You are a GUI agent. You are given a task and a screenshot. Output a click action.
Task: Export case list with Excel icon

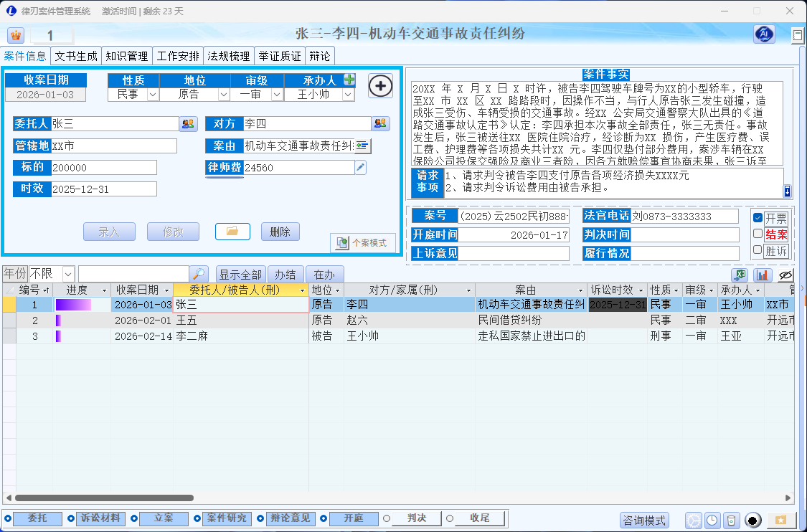(x=740, y=275)
